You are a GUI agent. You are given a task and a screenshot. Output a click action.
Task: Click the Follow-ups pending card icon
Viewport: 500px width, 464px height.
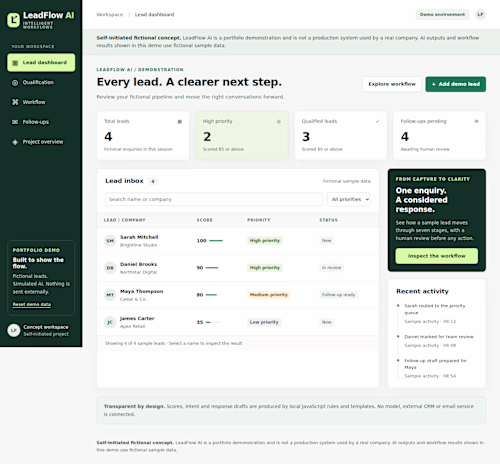[x=476, y=121]
